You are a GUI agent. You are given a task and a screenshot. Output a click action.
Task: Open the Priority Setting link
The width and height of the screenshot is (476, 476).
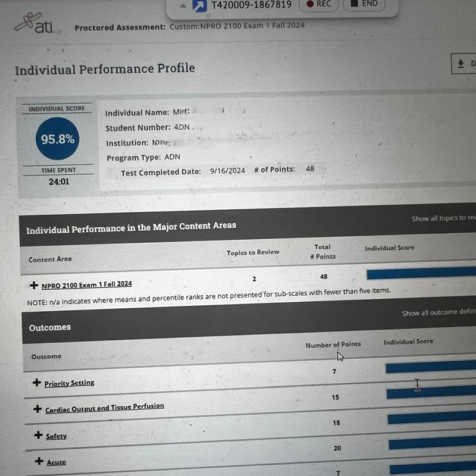point(70,383)
